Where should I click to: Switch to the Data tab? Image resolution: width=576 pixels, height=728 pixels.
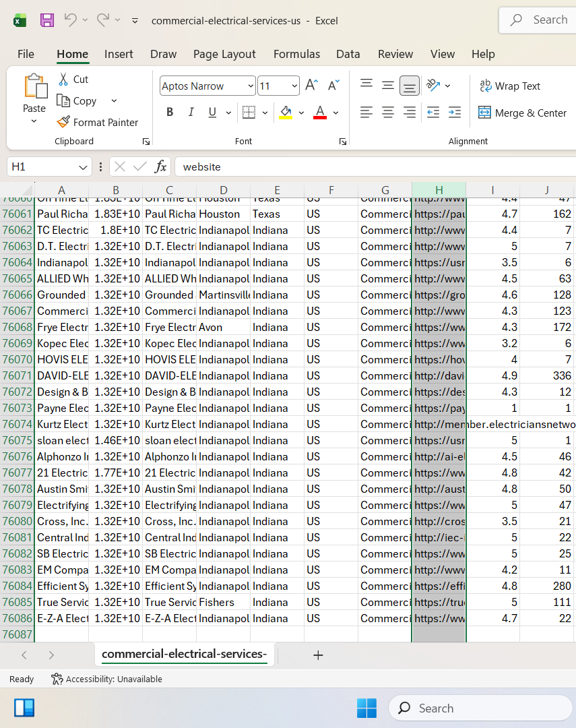pyautogui.click(x=348, y=54)
